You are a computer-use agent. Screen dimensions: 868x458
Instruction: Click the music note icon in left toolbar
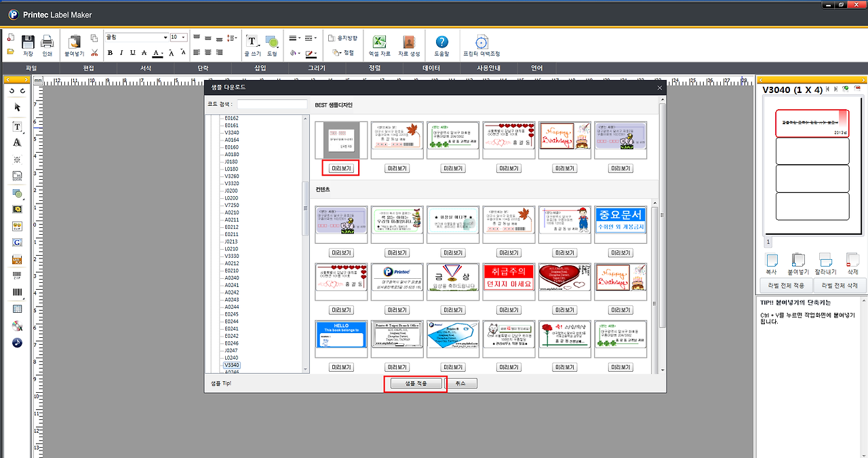click(17, 343)
